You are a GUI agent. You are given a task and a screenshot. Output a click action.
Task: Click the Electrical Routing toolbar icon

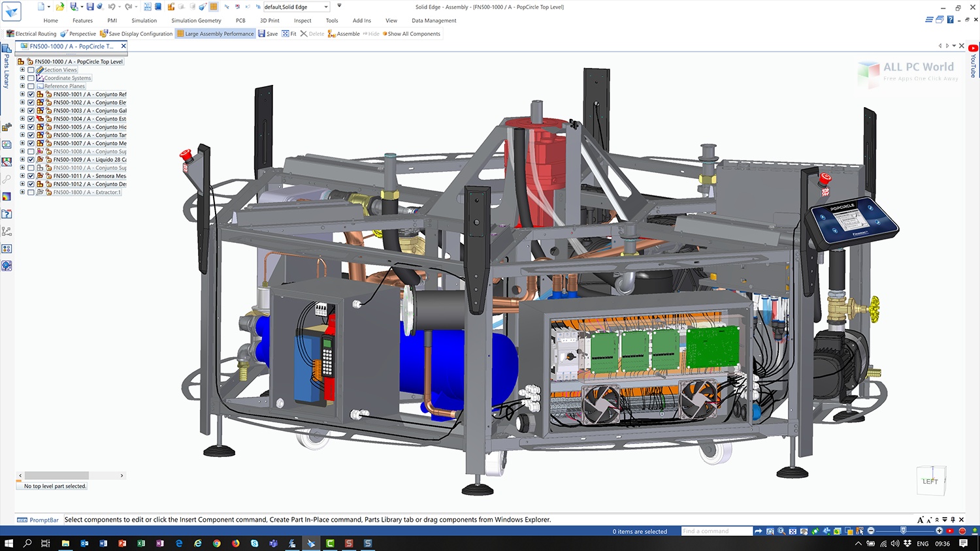coord(10,34)
